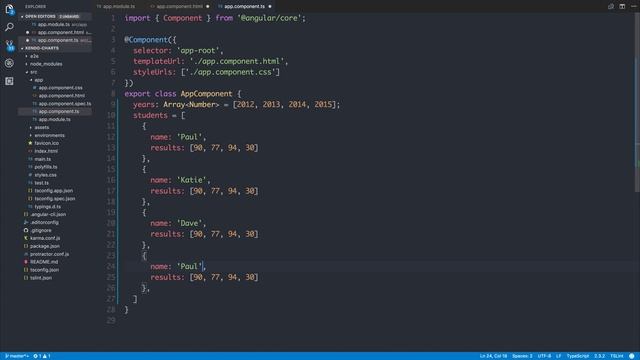This screenshot has width=640, height=360.
Task: Open the Debug view in activity bar
Action: (9, 63)
